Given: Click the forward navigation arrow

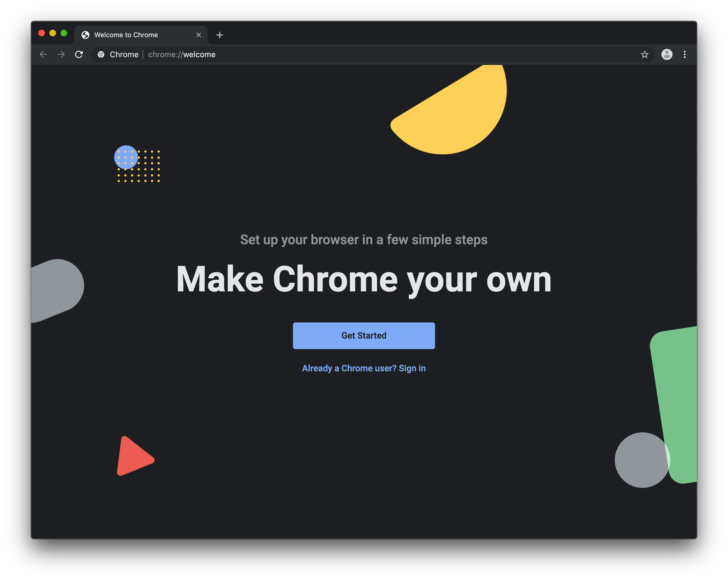Looking at the screenshot, I should click(x=61, y=54).
